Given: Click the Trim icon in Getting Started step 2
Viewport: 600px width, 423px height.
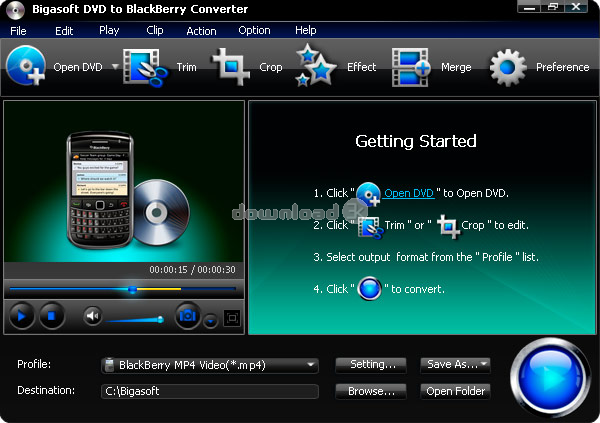Looking at the screenshot, I should pyautogui.click(x=370, y=227).
